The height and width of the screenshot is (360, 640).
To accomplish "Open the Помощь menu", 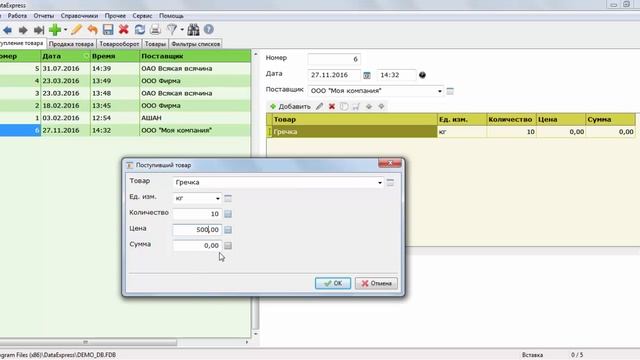I will (171, 16).
